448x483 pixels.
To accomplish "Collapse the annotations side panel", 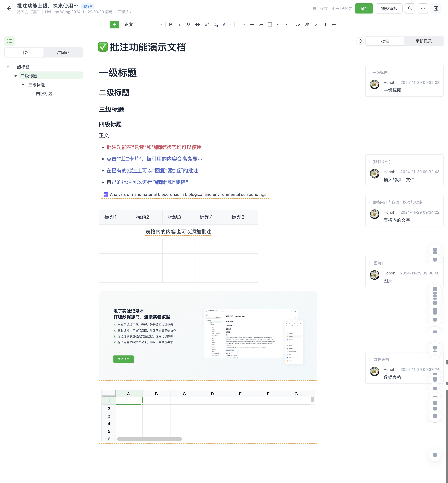I will coord(360,41).
